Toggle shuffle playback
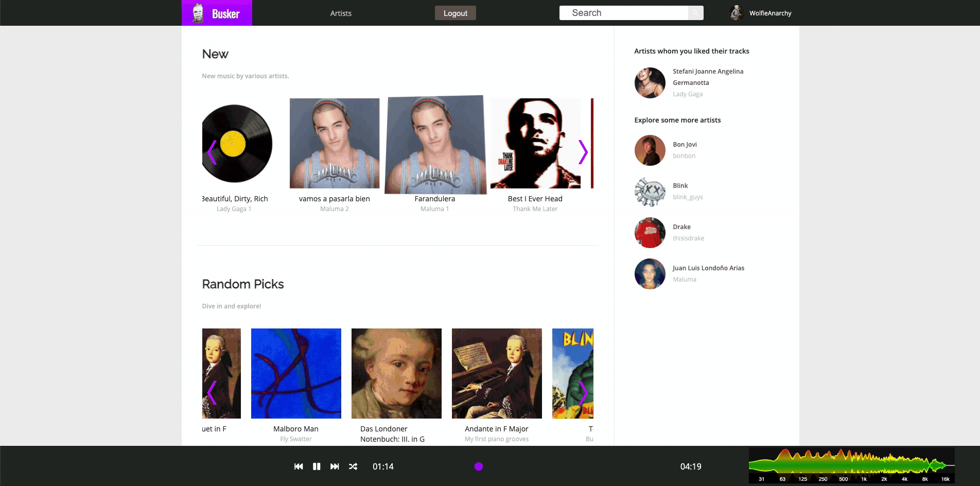 coord(353,466)
